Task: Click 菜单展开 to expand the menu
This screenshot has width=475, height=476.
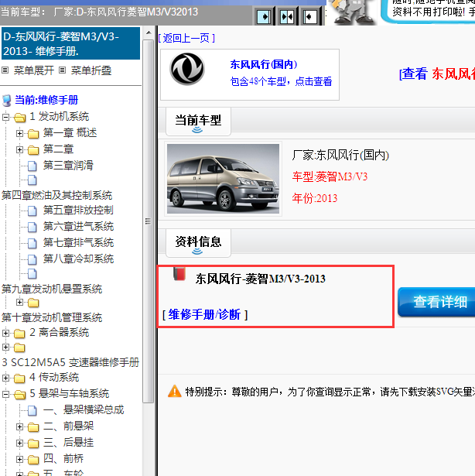Action: (34, 70)
